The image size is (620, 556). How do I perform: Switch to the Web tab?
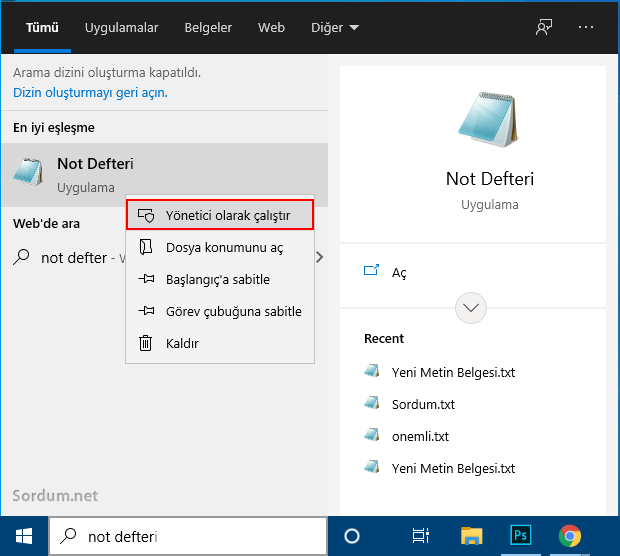271,28
